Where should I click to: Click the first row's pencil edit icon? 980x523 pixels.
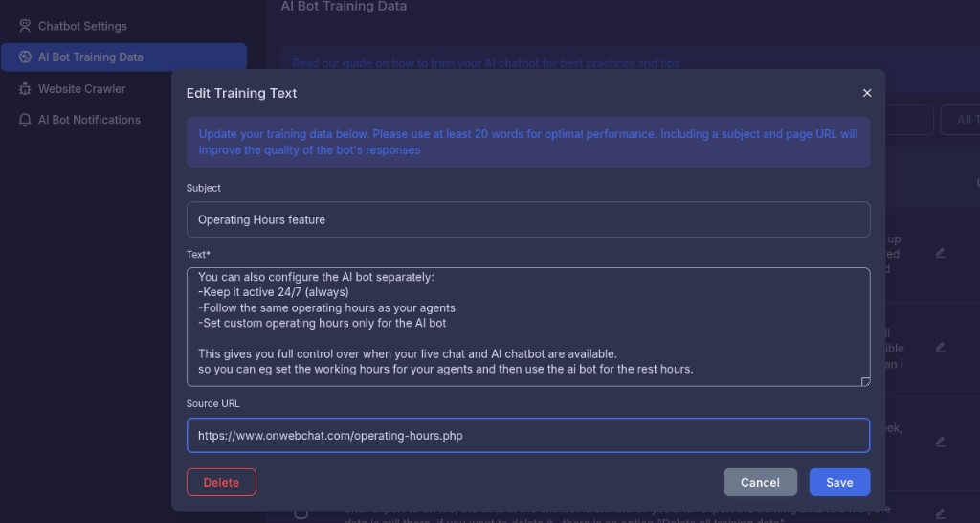coord(940,254)
